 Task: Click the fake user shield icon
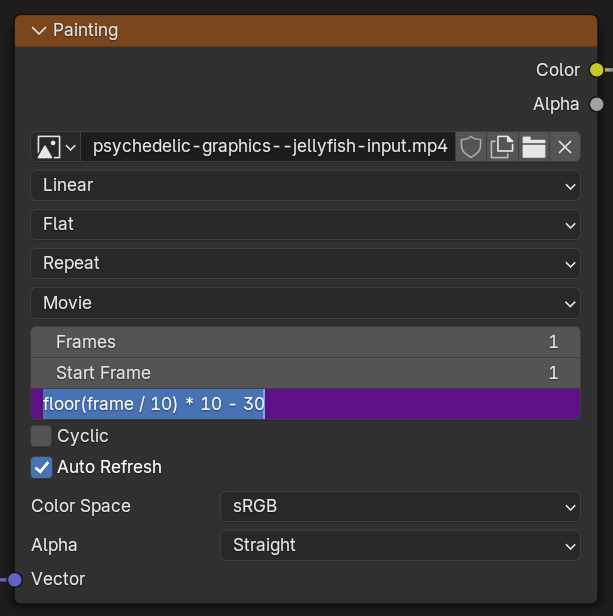coord(471,147)
